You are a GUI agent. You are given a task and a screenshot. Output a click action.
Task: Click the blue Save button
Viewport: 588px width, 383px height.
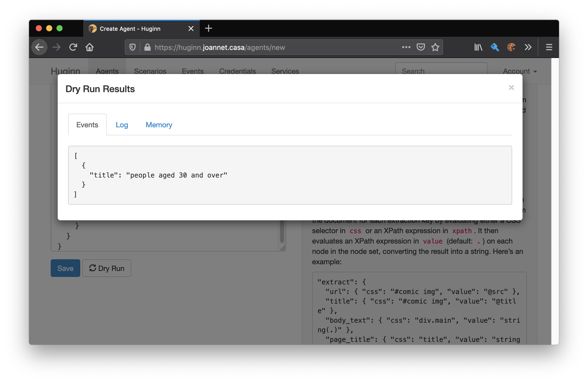tap(65, 268)
